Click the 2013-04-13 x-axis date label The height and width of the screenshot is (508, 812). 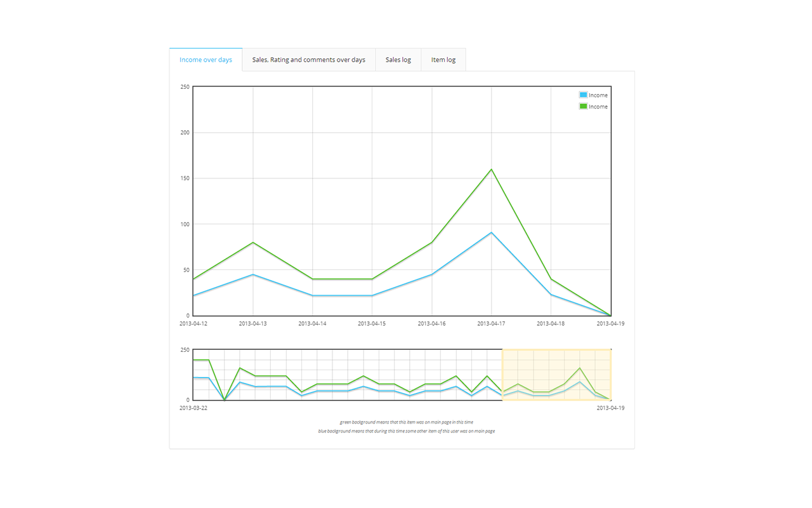(252, 324)
